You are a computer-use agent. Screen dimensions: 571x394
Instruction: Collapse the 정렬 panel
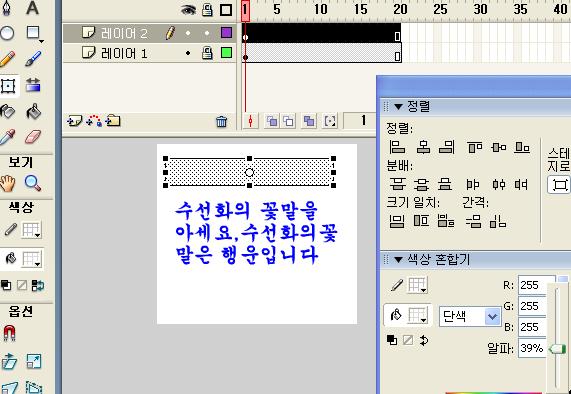click(x=398, y=107)
